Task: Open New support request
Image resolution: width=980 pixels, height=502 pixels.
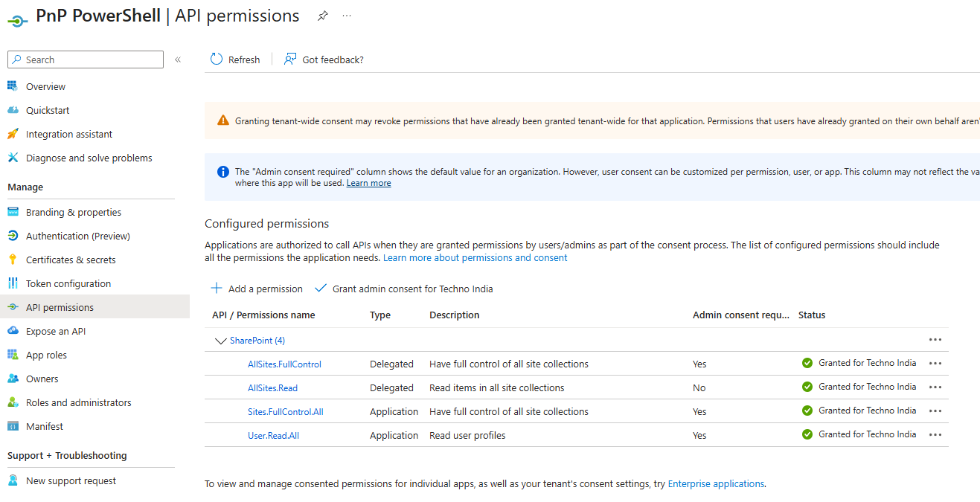Action: [71, 480]
